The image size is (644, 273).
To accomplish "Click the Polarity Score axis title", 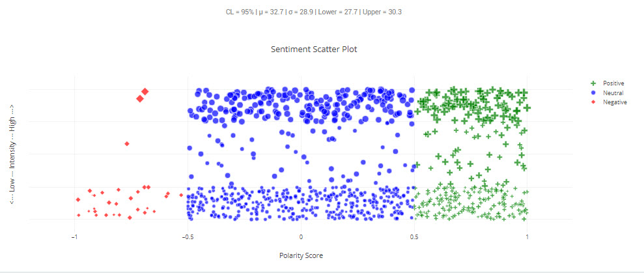I will point(301,255).
